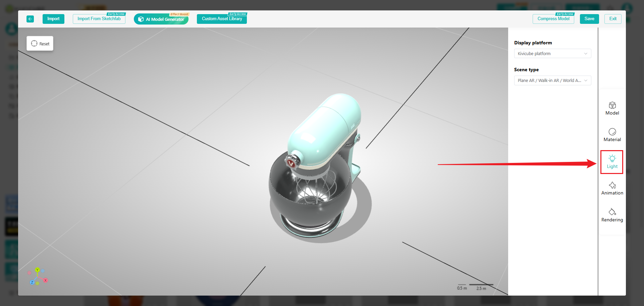Viewport: 644px width, 306px height.
Task: Reset the camera view
Action: click(40, 44)
